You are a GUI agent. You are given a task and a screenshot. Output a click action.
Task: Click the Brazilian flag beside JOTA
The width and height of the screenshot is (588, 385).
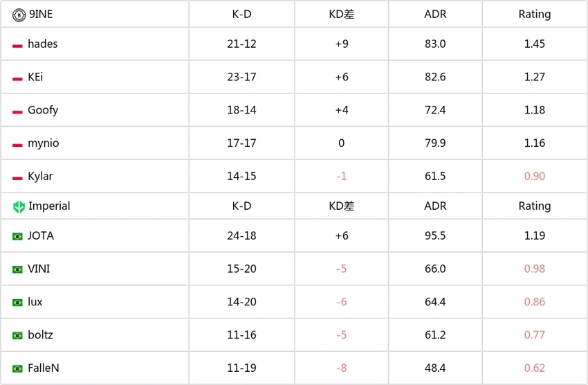coord(17,236)
